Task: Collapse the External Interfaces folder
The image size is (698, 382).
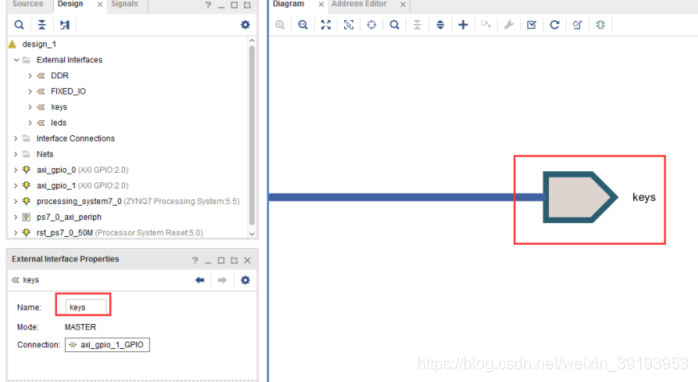Action: [x=16, y=60]
